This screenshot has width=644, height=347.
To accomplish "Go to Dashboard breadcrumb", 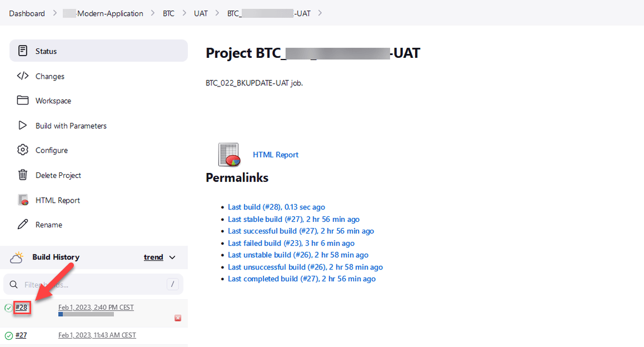I will click(27, 13).
